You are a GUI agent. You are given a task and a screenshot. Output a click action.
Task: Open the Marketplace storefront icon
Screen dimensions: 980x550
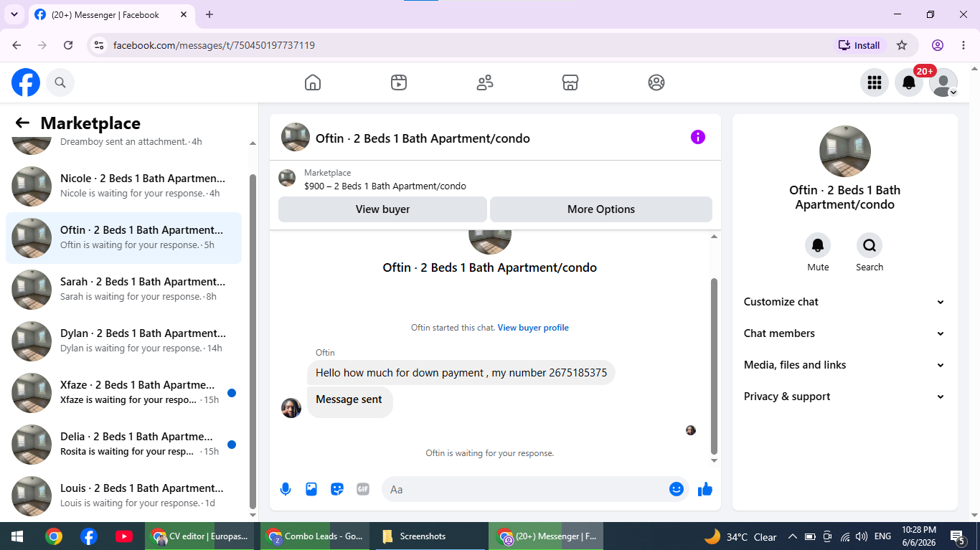570,82
